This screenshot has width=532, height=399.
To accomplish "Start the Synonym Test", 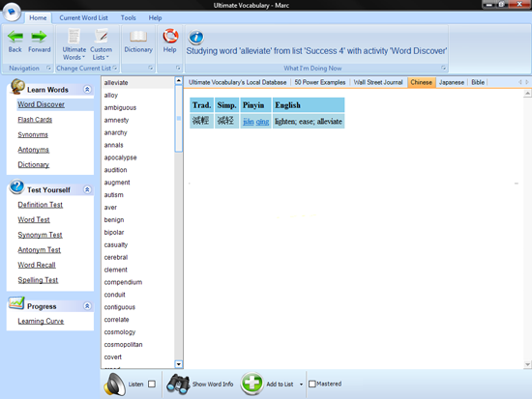I will pos(40,235).
